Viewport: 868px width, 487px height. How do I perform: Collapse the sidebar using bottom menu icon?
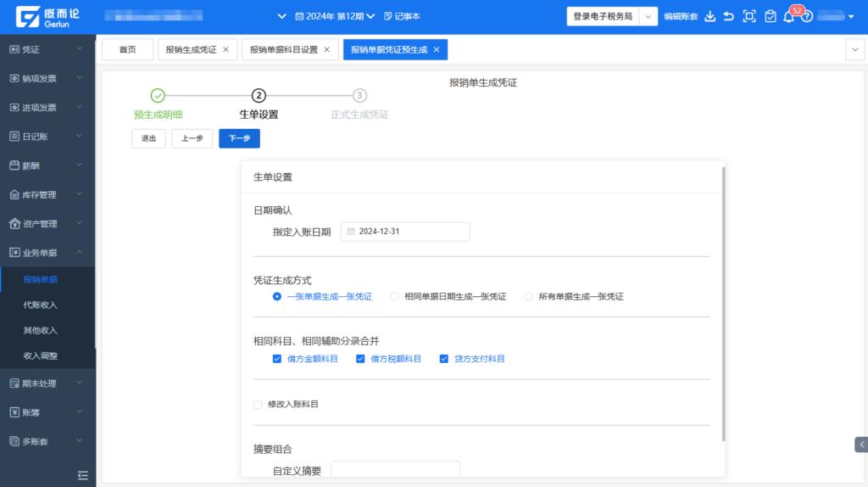coord(83,475)
